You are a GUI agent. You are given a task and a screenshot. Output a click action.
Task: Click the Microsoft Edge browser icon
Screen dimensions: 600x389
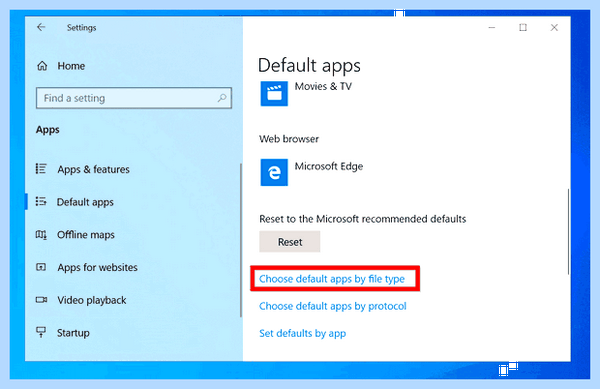274,173
